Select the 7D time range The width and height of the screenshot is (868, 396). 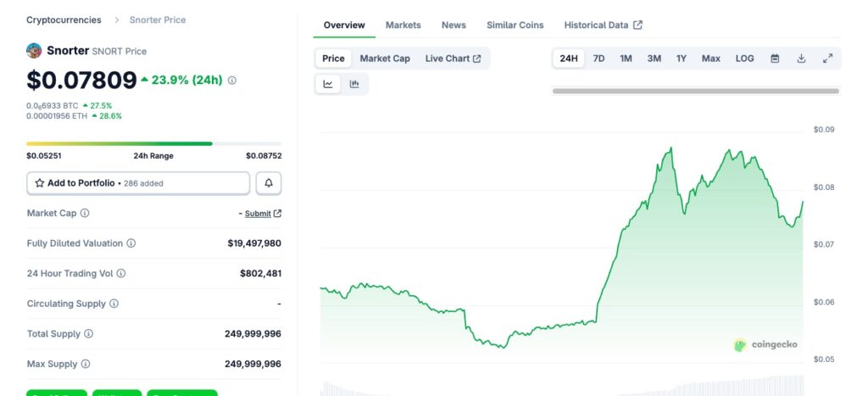(x=598, y=59)
